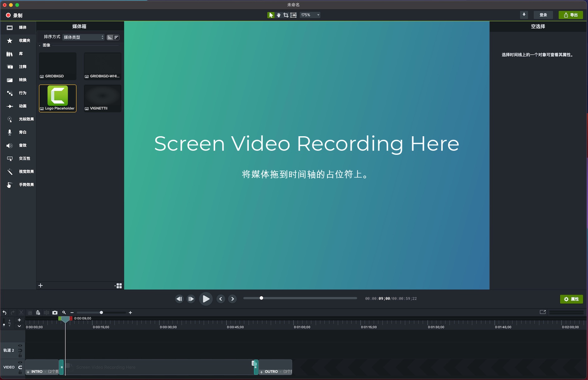
Task: Click the Cut scissors icon
Action: [21, 313]
